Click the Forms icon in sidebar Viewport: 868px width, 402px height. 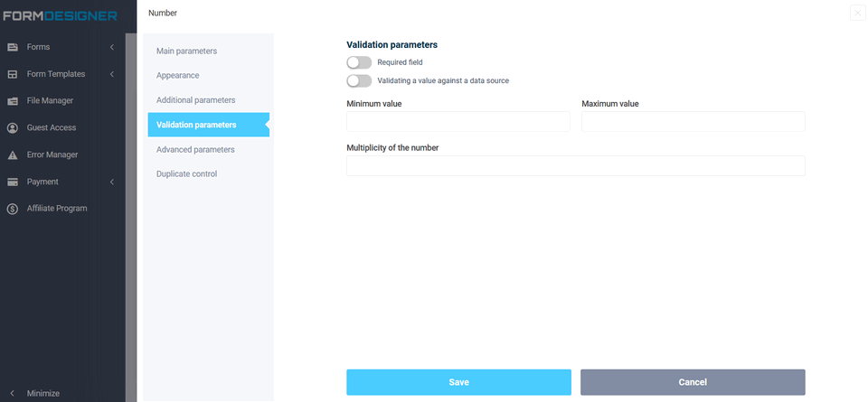(13, 46)
